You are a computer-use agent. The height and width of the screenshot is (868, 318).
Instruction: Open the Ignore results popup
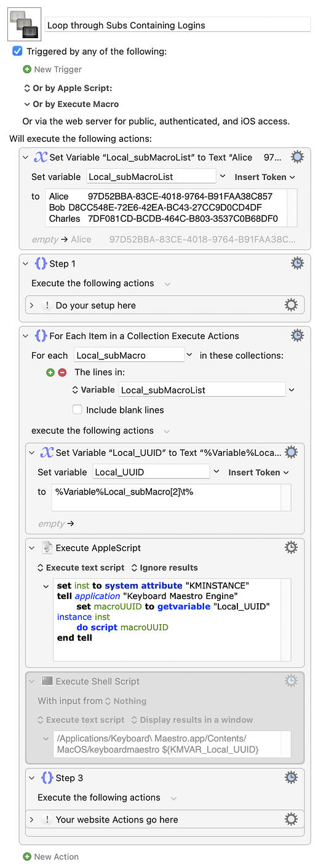pyautogui.click(x=165, y=568)
